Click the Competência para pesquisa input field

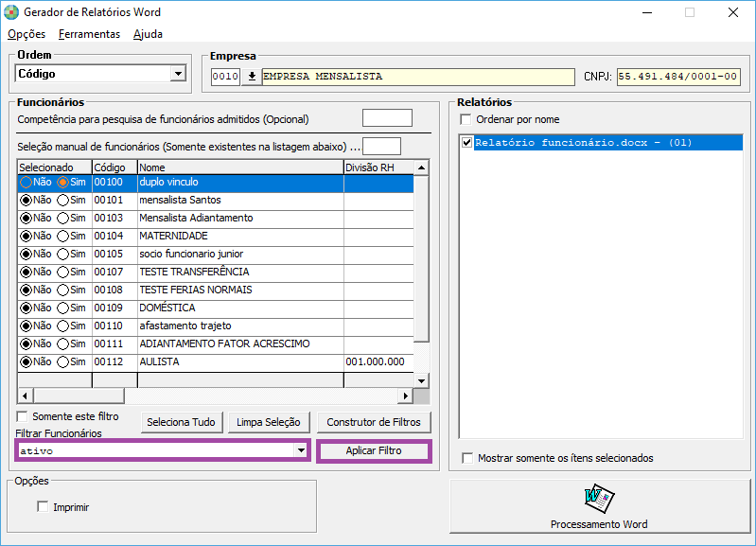[x=387, y=117]
